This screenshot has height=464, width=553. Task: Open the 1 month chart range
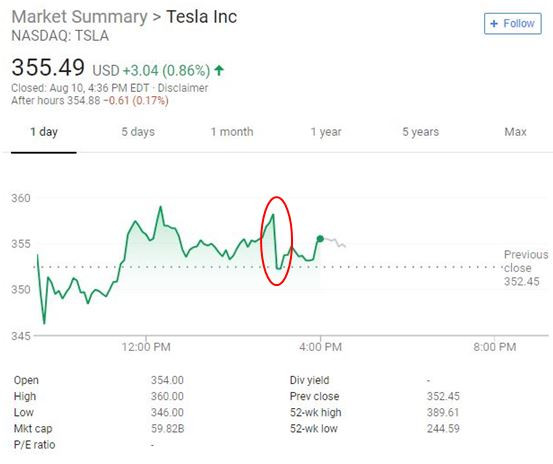tap(232, 132)
